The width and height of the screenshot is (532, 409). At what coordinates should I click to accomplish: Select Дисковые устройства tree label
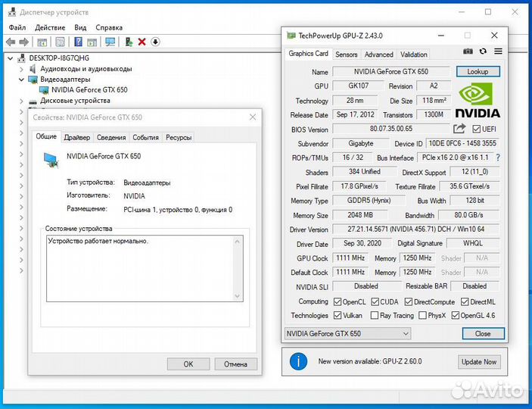75,101
